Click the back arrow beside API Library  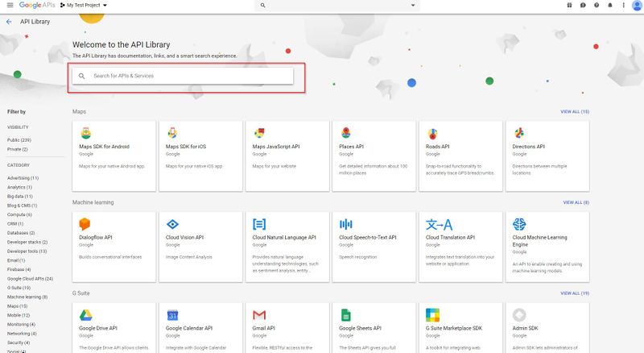click(9, 22)
